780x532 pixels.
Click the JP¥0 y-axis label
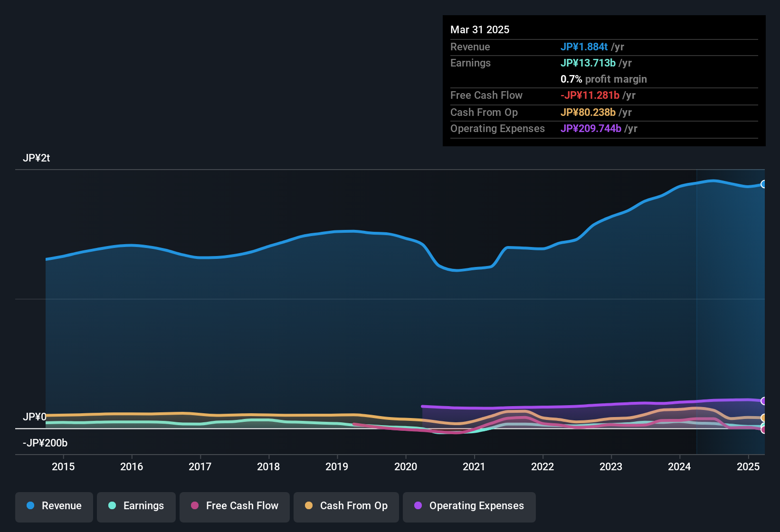(x=35, y=417)
